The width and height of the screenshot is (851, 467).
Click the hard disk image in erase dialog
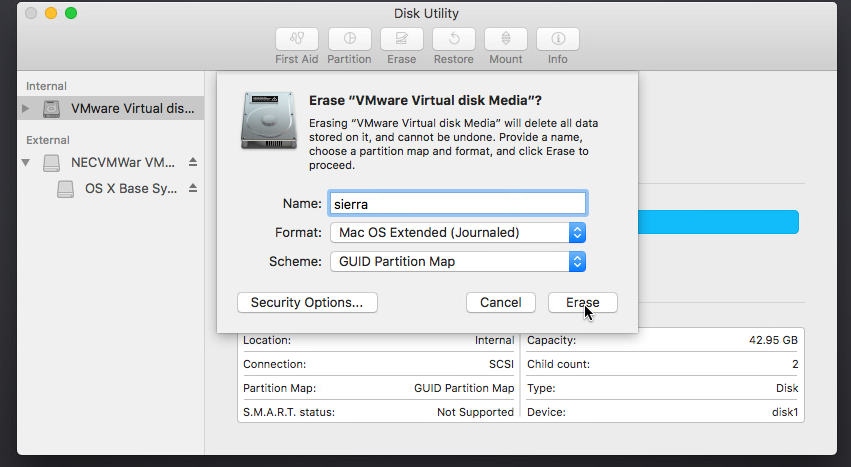pos(269,120)
